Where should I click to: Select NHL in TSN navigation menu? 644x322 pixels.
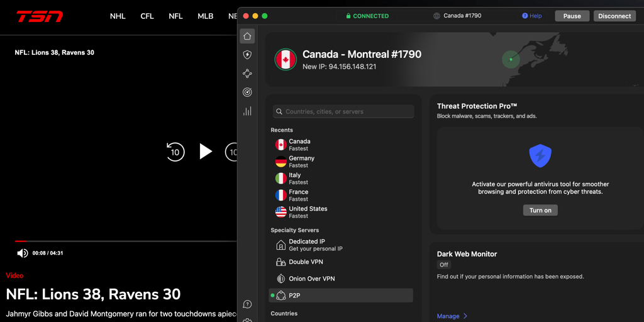118,16
